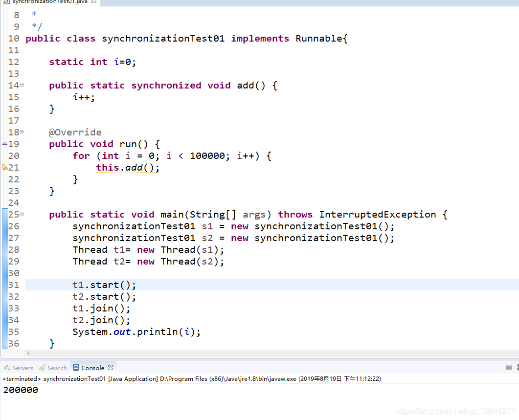Collapse the main method fold marker
Image resolution: width=519 pixels, height=420 pixels.
tap(22, 214)
